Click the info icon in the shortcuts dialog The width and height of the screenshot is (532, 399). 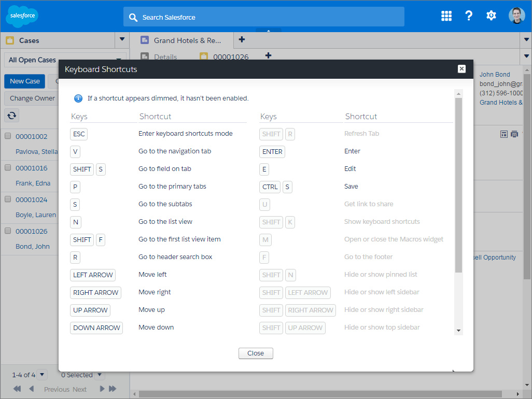pyautogui.click(x=78, y=98)
